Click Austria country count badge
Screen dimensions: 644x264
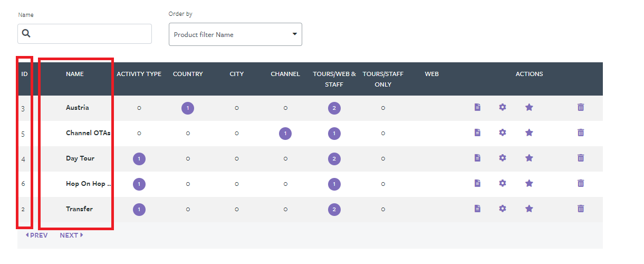pos(188,108)
